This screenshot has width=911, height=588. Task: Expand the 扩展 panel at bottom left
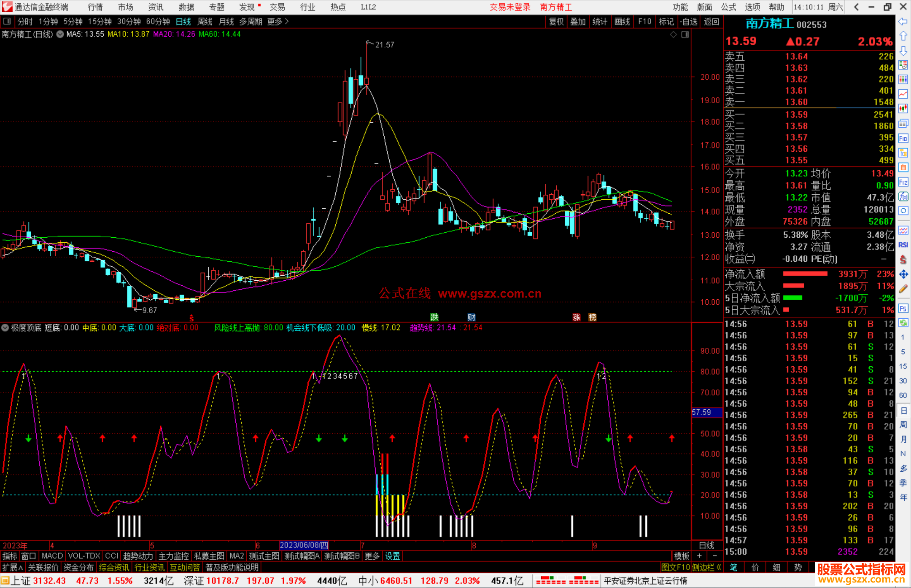[13, 567]
